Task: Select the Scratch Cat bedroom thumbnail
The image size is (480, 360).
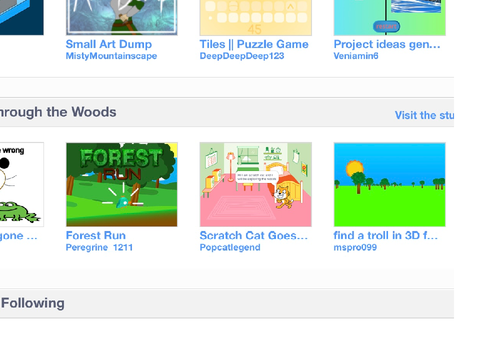Action: [x=256, y=185]
